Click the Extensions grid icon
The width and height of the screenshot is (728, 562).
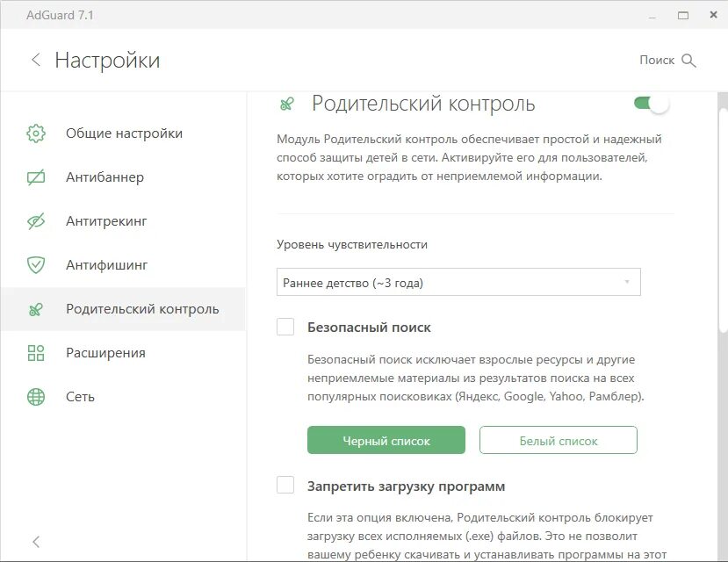click(36, 353)
